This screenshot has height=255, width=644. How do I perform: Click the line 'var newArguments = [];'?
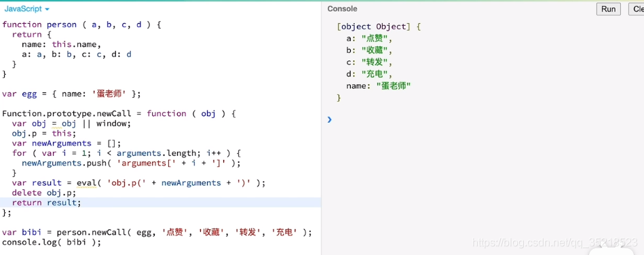66,143
